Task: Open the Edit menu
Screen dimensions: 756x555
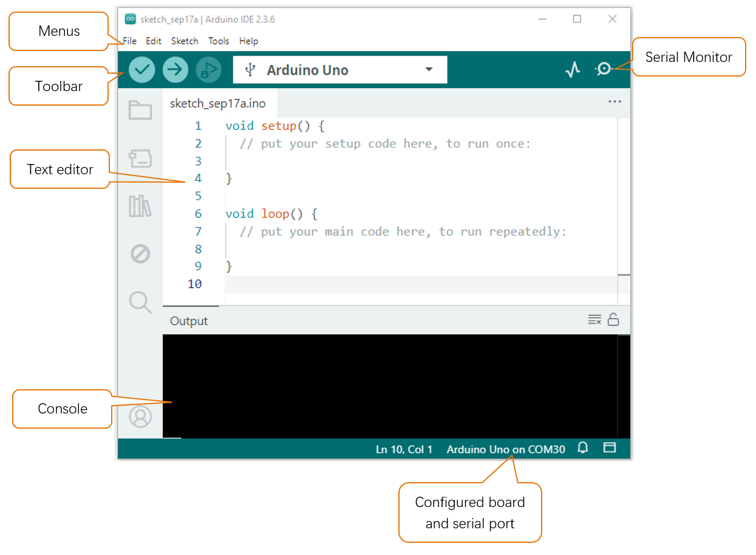Action: coord(154,41)
